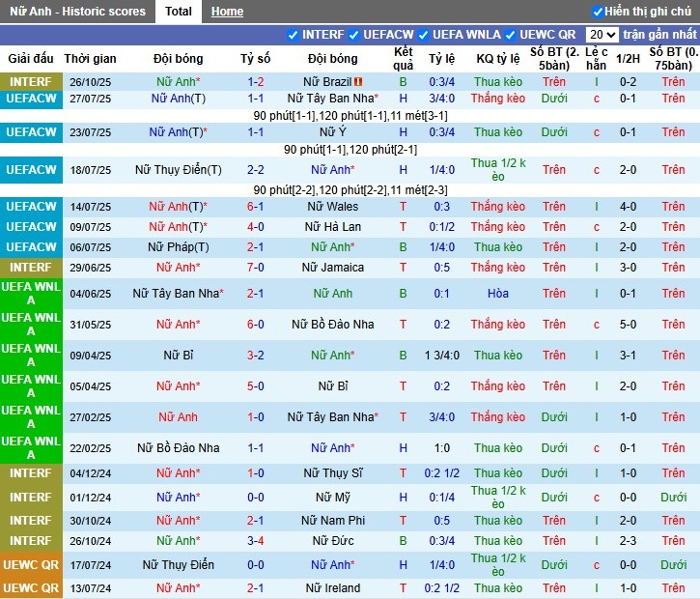Switch to the Home tab
This screenshot has width=700, height=599.
(x=227, y=12)
